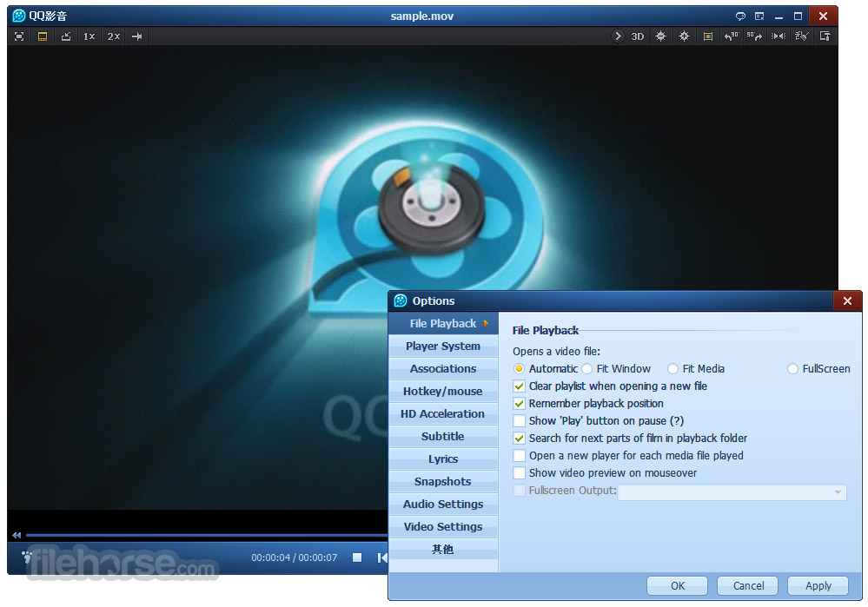Image resolution: width=868 pixels, height=607 pixels.
Task: Uncheck Search for next parts of film
Action: (520, 439)
